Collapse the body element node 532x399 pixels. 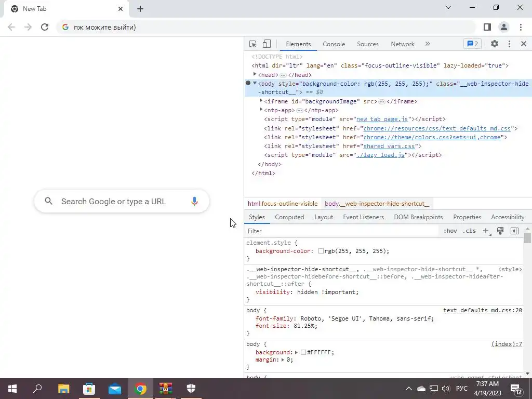tap(255, 83)
